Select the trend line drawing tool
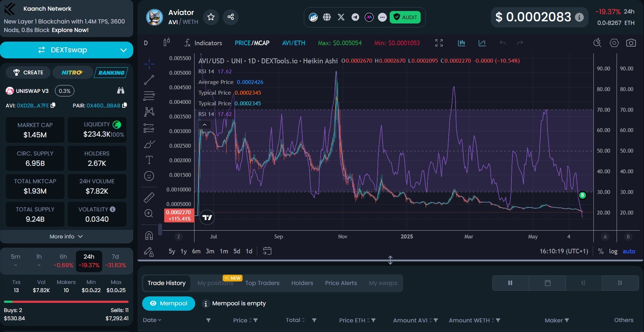Viewport: 644px width, 332px height. (x=149, y=80)
